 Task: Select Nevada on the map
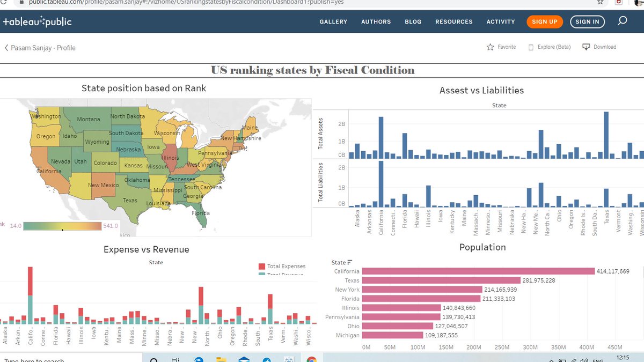pyautogui.click(x=60, y=161)
